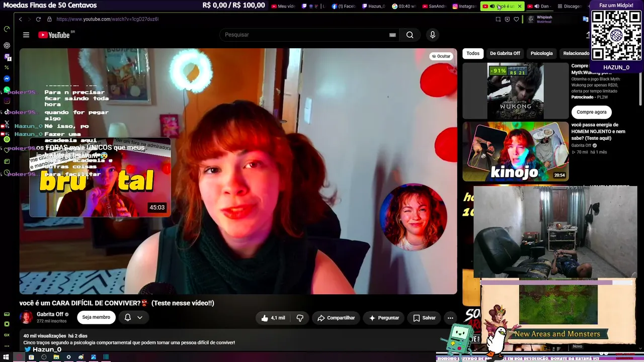Open the Gabrita Off channel name link
The width and height of the screenshot is (644, 362).
point(50,314)
